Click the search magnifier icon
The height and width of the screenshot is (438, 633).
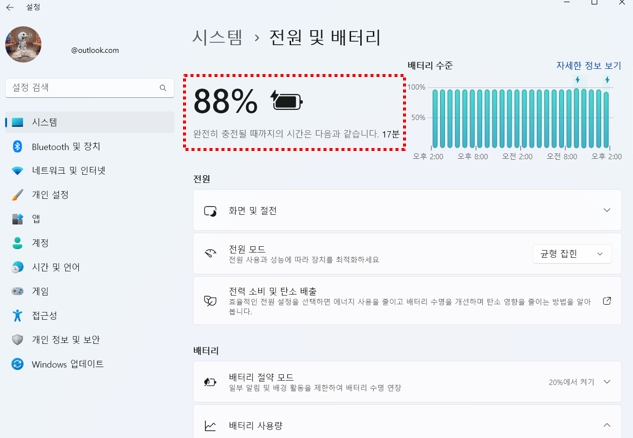click(x=163, y=88)
